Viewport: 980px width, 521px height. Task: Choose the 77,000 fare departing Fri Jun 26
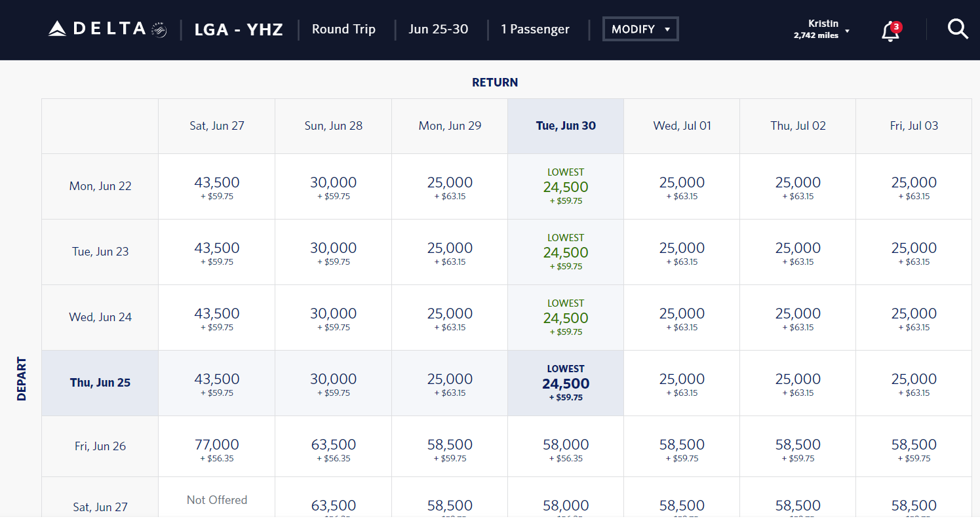(217, 449)
